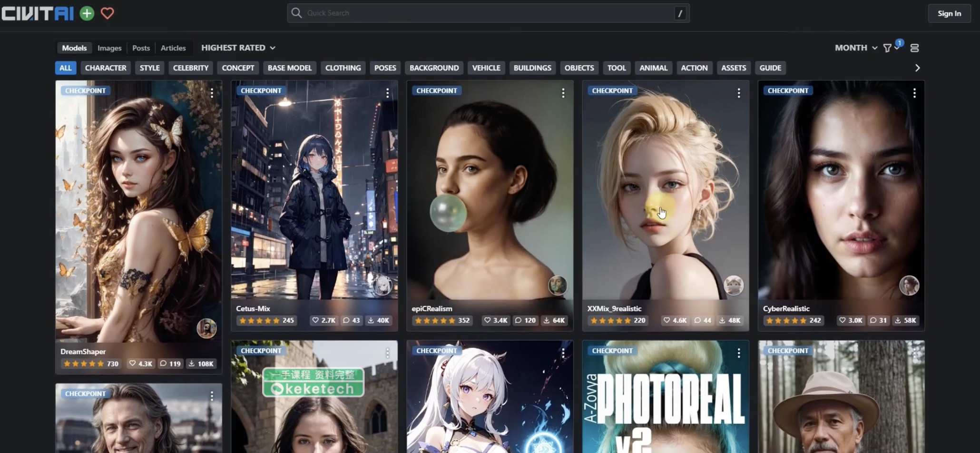Filter by BUILDINGS category
980x453 pixels.
(532, 68)
